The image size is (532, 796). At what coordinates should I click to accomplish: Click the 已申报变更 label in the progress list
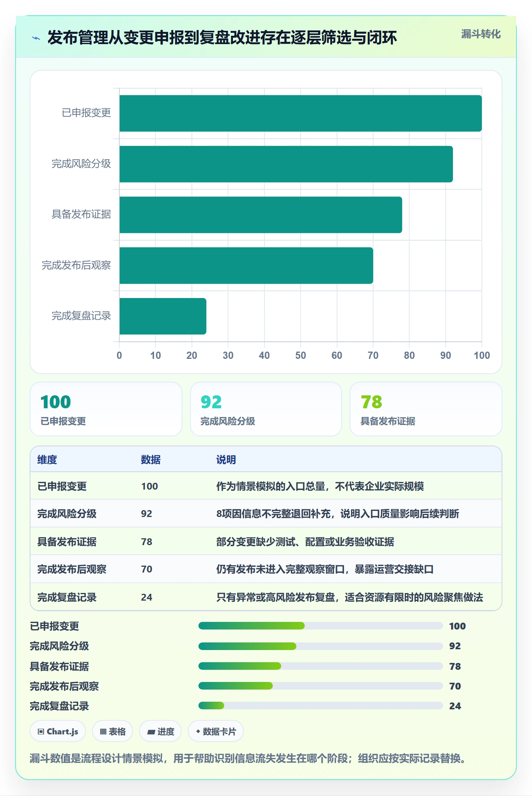coord(55,626)
